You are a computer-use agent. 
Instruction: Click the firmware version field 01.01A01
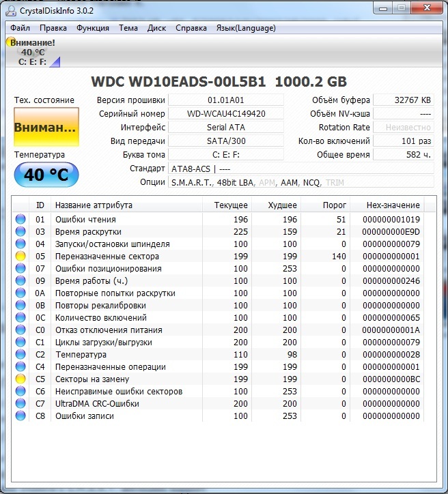click(x=226, y=100)
